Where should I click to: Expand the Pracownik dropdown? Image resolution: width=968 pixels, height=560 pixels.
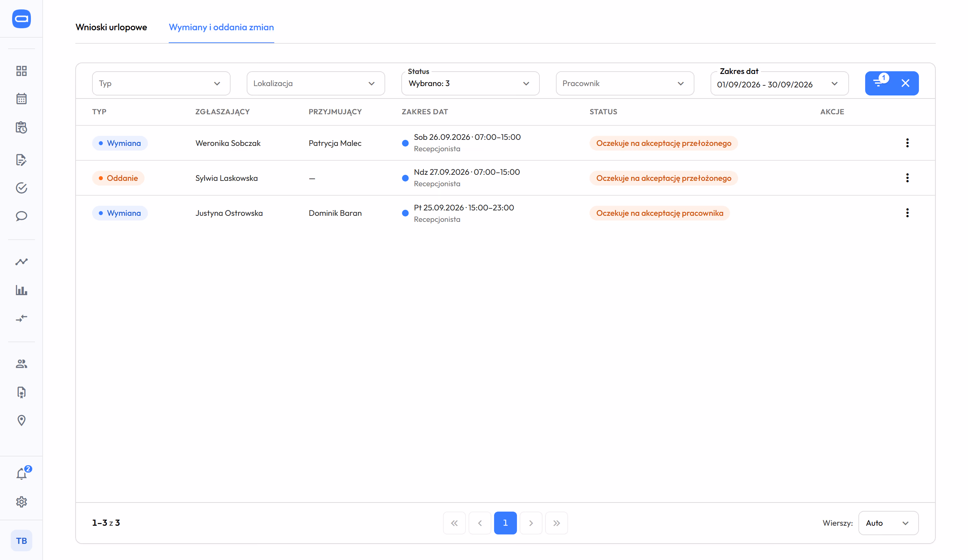click(x=625, y=83)
